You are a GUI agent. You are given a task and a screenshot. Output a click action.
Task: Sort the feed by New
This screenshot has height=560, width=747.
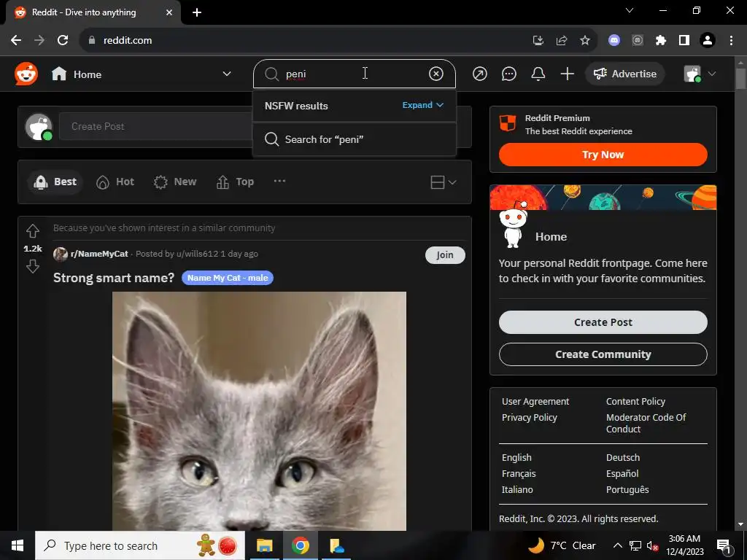coord(175,182)
